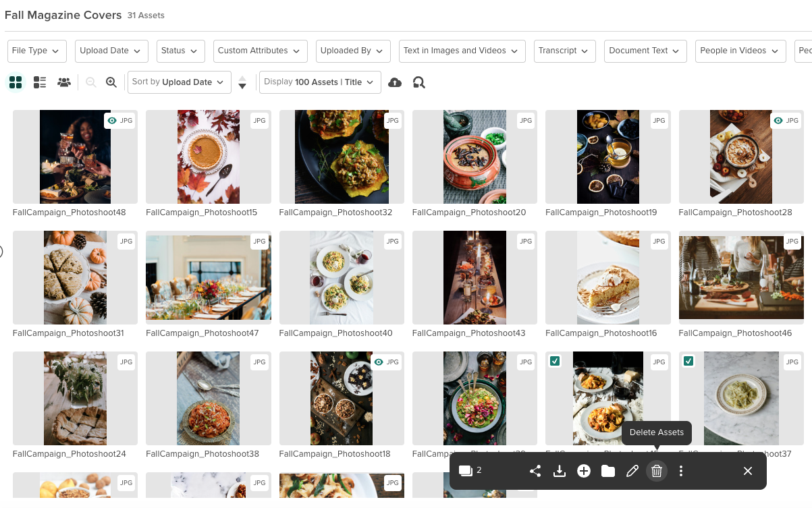Open Display 100 Assets Title dropdown

pos(320,82)
